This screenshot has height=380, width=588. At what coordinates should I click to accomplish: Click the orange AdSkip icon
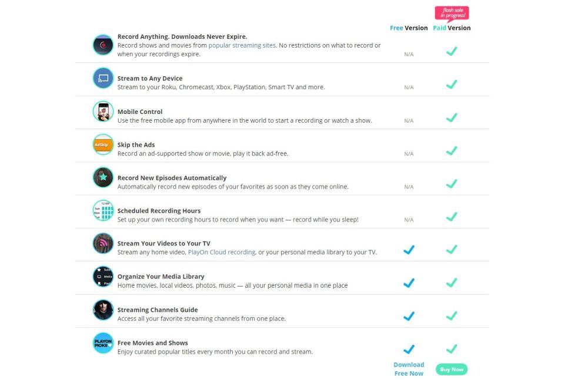[103, 144]
